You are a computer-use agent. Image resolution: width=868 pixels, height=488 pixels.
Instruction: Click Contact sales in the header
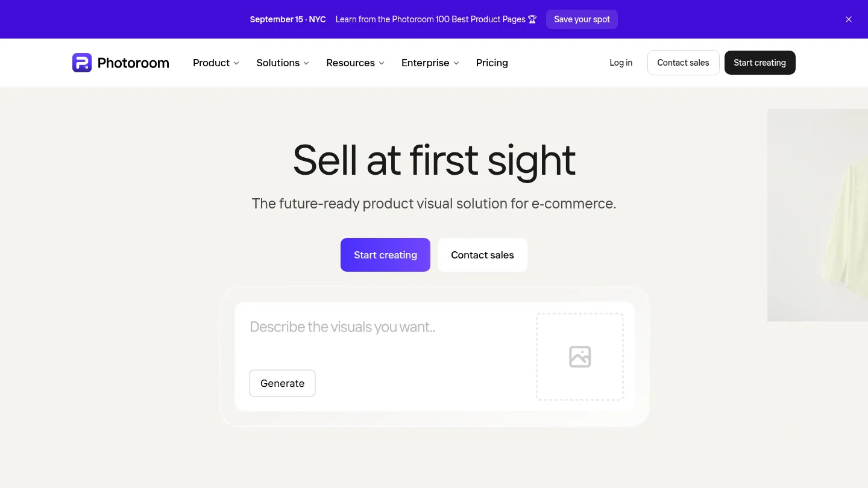683,63
